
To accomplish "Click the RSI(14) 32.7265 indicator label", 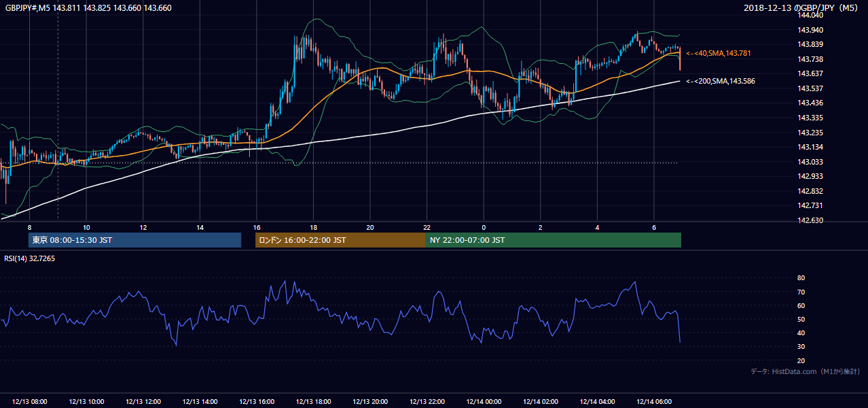I will 30,259.
